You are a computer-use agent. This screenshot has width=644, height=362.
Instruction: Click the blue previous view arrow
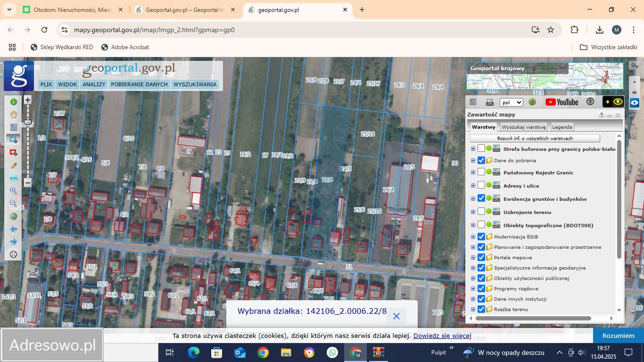point(14,229)
